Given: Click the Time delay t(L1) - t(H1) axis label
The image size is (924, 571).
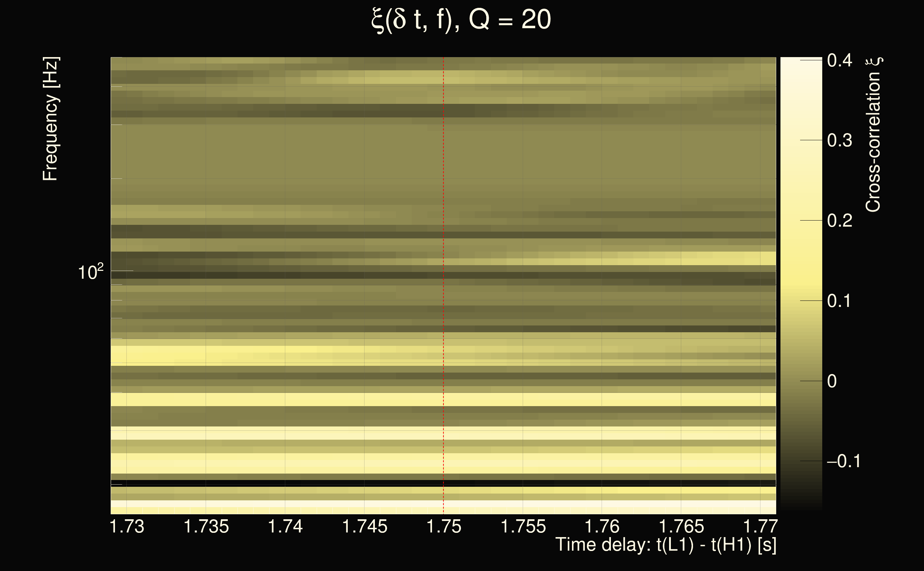Looking at the screenshot, I should (x=666, y=545).
